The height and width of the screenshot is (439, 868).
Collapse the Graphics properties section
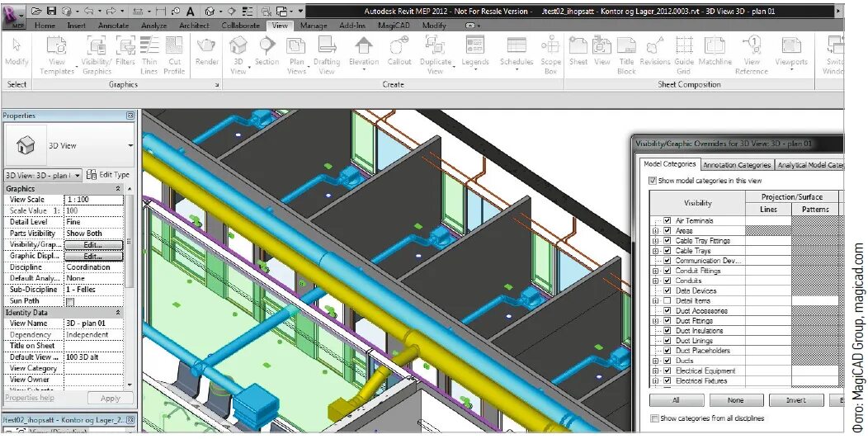[118, 189]
